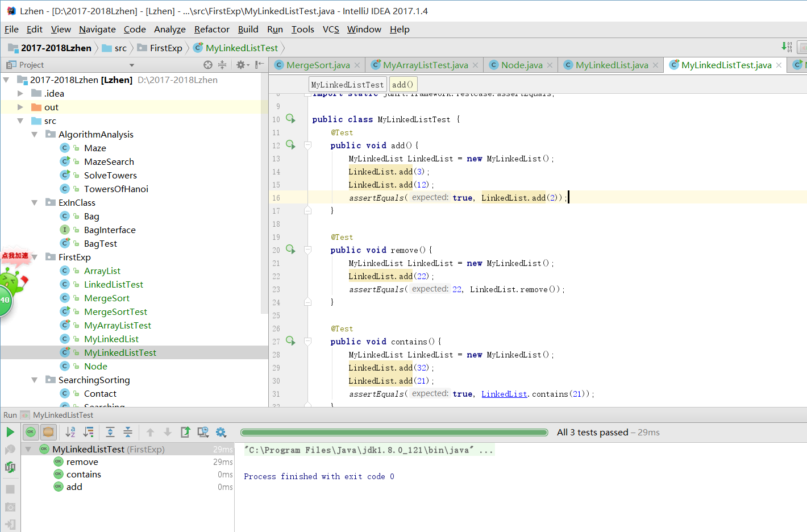Screen dimensions: 807x532
Task: Click MyLinkedListTest editor breadcrumb
Action: (x=348, y=85)
